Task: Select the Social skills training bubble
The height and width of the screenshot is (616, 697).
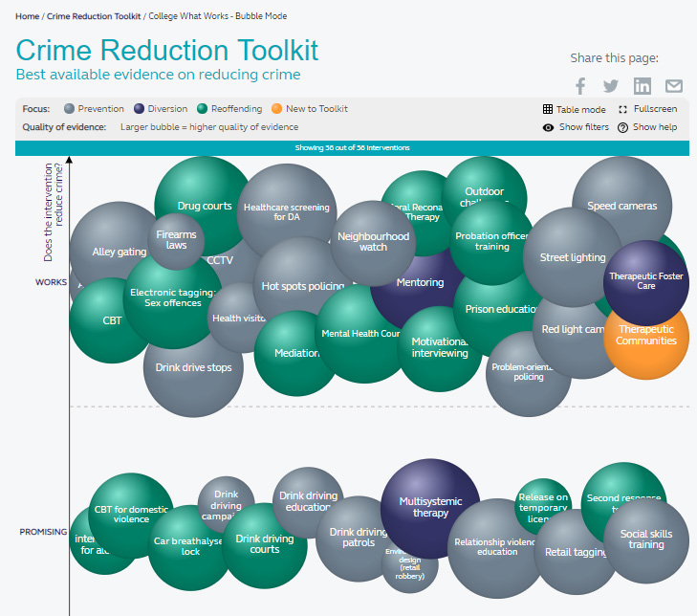Action: [646, 540]
